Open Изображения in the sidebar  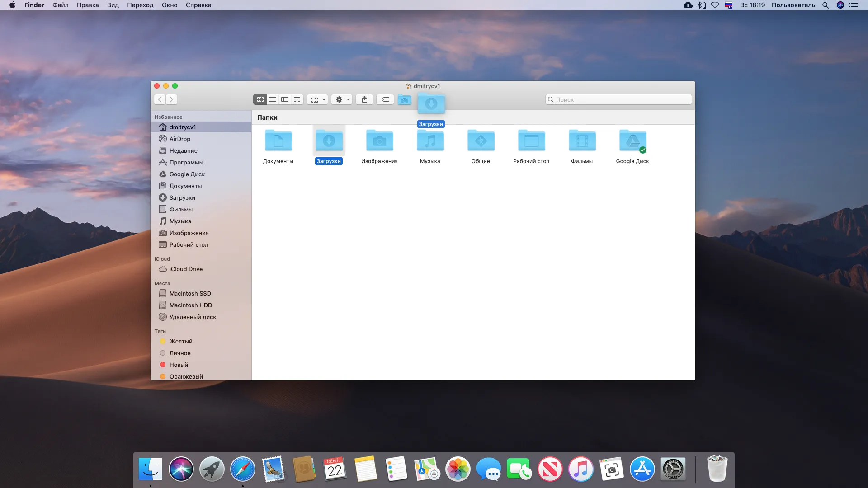coord(201,233)
